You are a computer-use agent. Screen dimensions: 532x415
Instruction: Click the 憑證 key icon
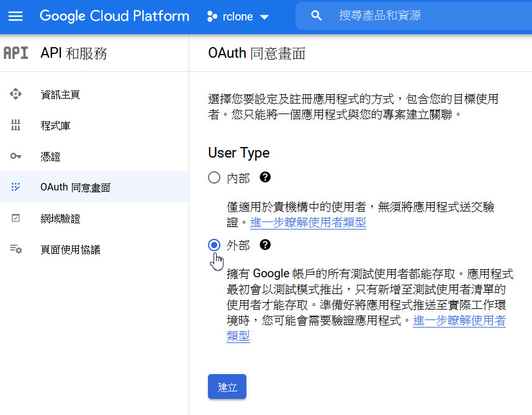click(x=16, y=156)
